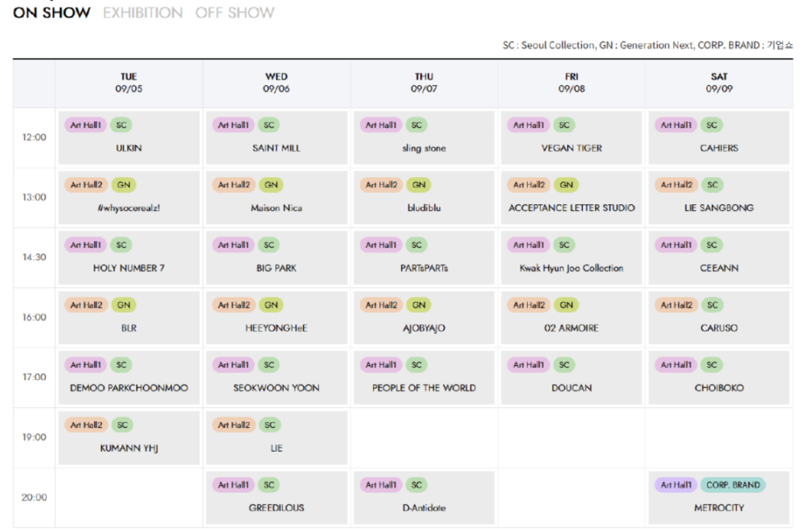Click the sling stone show
This screenshot has height=532, width=805.
424,137
